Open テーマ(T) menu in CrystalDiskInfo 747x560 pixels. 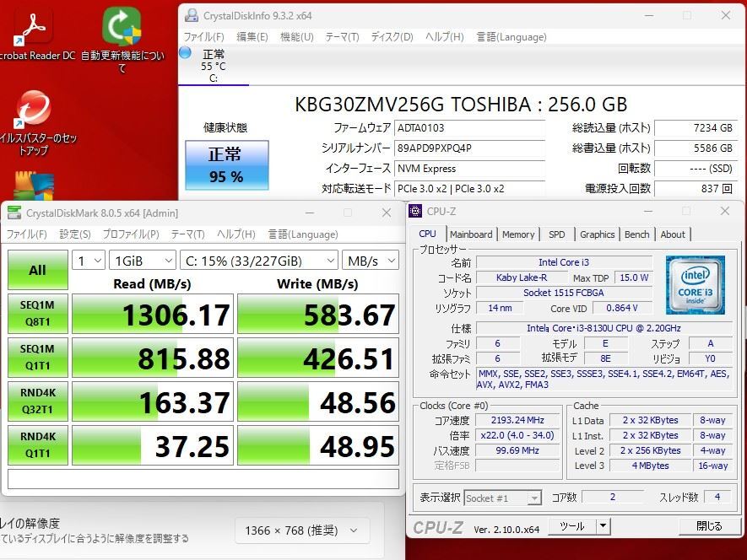pos(342,37)
